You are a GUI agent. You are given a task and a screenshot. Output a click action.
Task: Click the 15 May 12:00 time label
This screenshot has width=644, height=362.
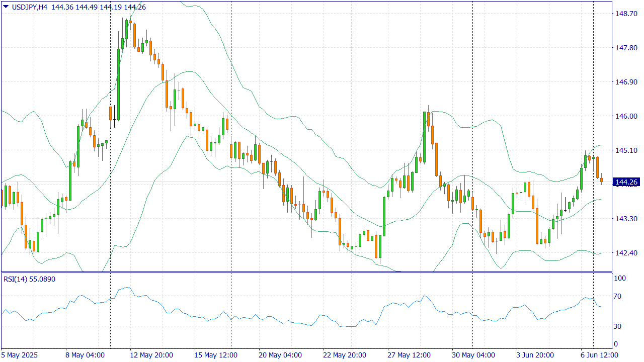(x=215, y=355)
